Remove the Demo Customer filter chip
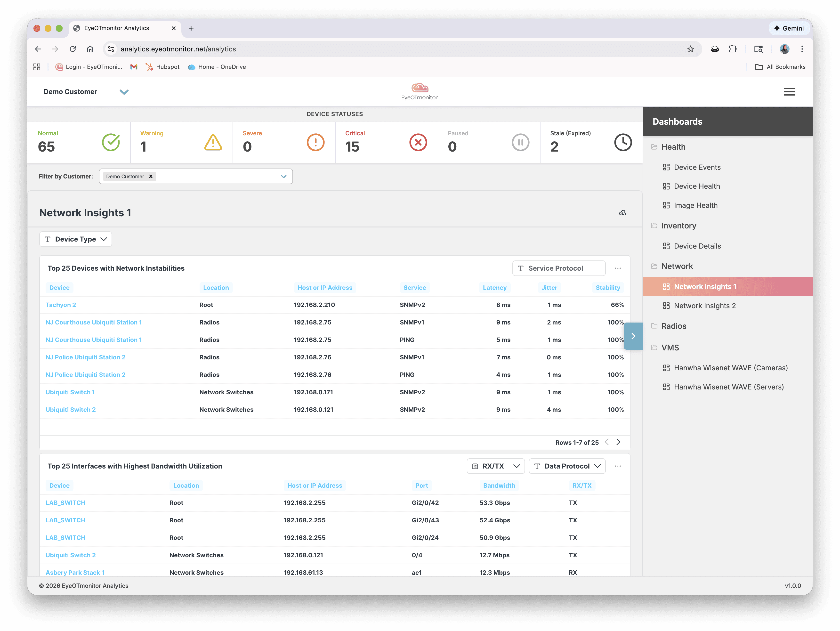840x631 pixels. [151, 176]
